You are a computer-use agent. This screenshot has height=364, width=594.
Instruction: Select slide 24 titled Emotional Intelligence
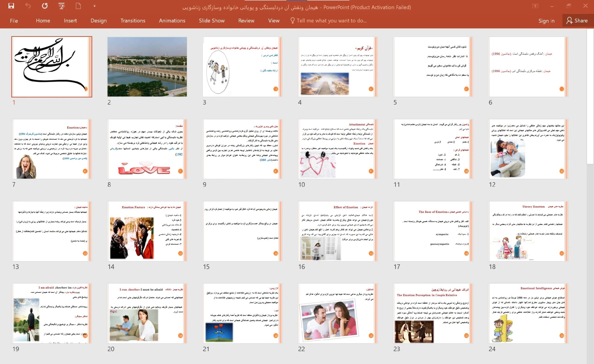point(528,313)
